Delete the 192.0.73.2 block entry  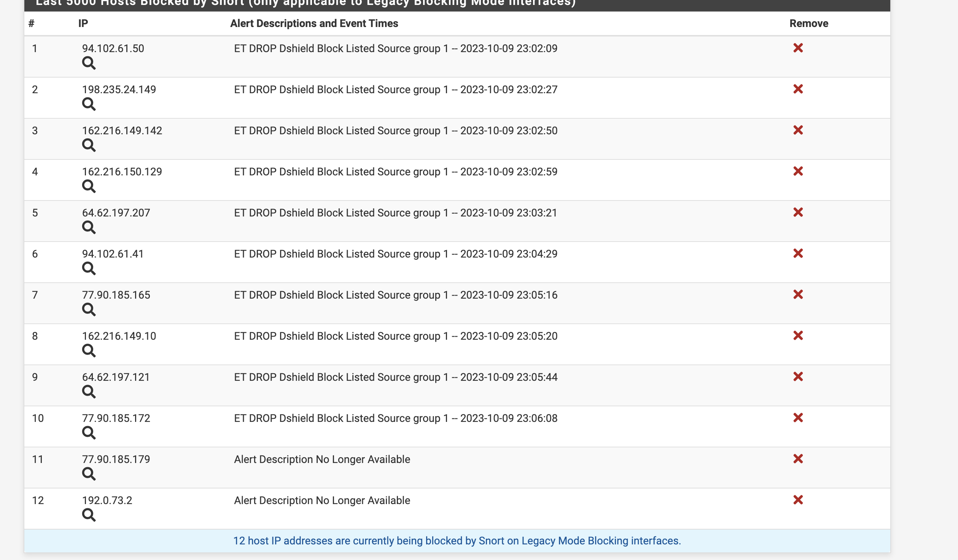798,500
